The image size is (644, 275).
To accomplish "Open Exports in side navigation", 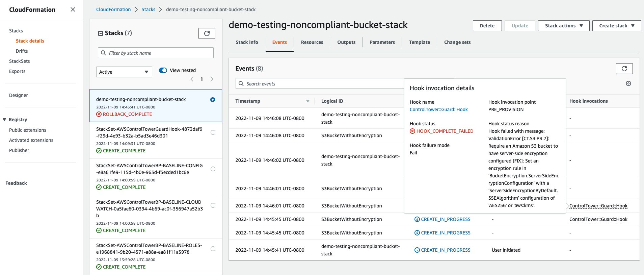I will click(17, 71).
